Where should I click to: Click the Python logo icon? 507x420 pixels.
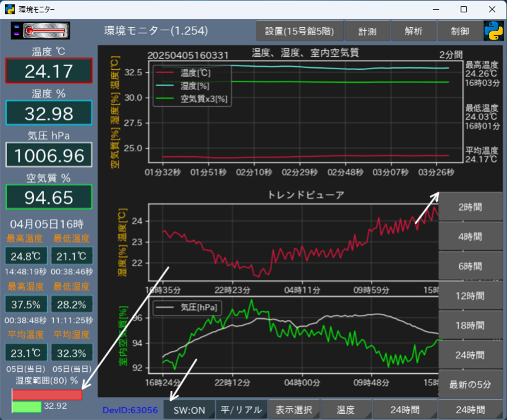coord(493,30)
